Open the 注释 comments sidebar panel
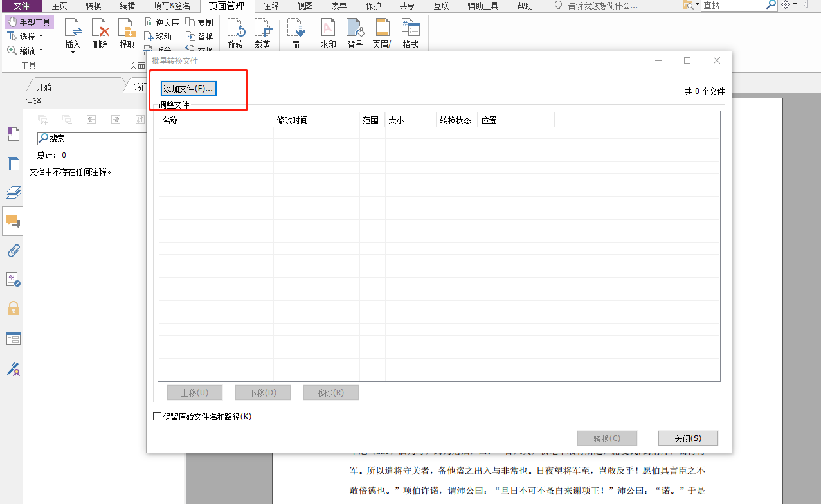Image resolution: width=821 pixels, height=504 pixels. tap(13, 221)
